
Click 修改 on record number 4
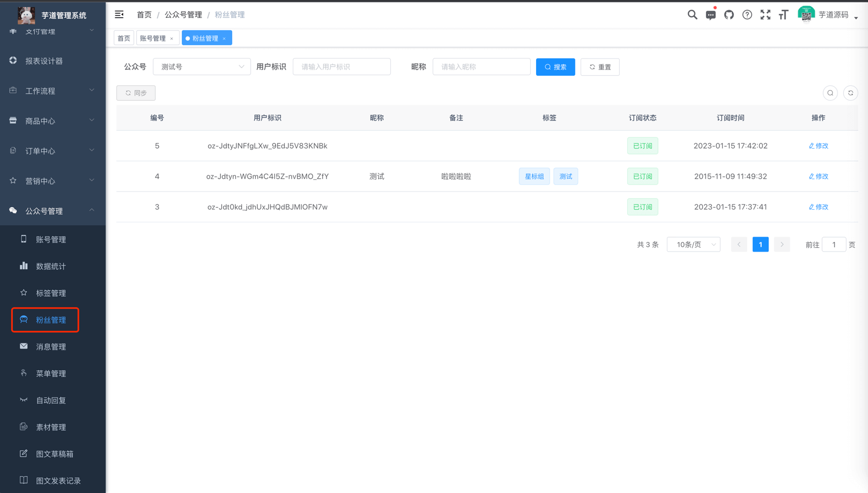point(818,176)
